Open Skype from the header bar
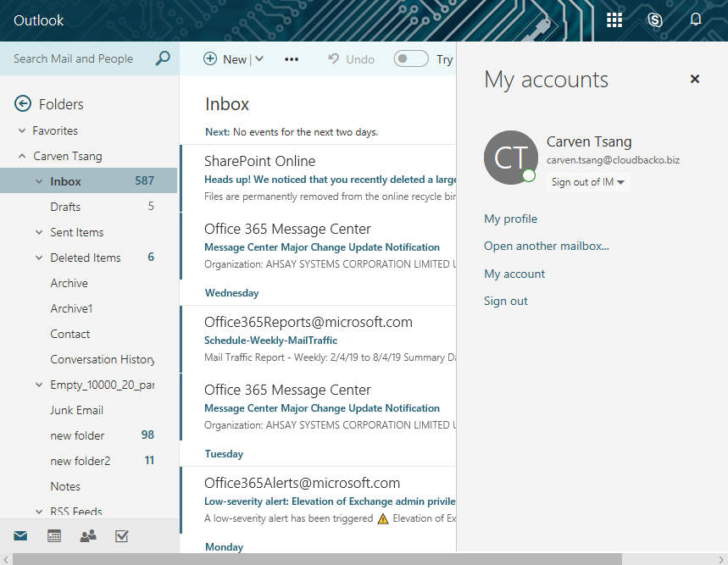The image size is (728, 565). point(654,20)
